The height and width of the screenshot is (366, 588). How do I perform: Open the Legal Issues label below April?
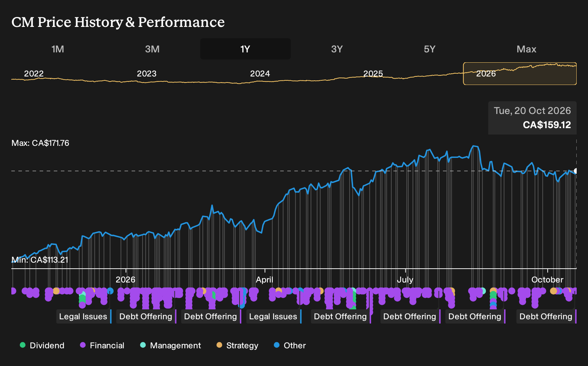[x=273, y=316]
